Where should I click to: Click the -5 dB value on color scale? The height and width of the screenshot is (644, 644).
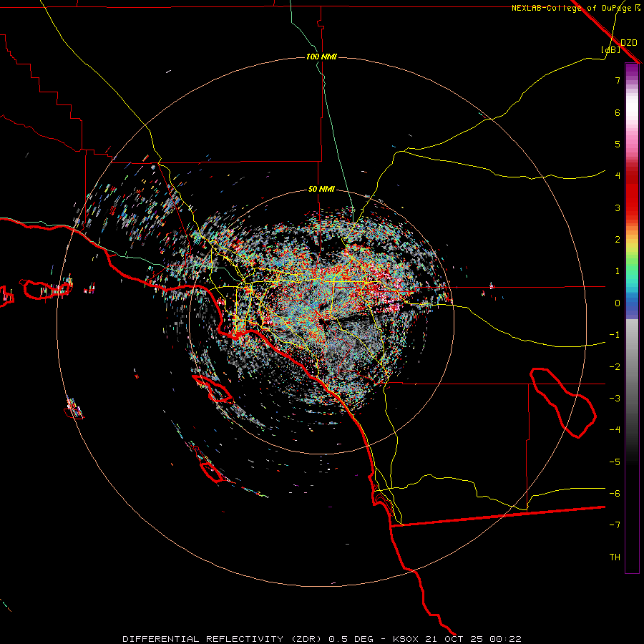click(615, 462)
